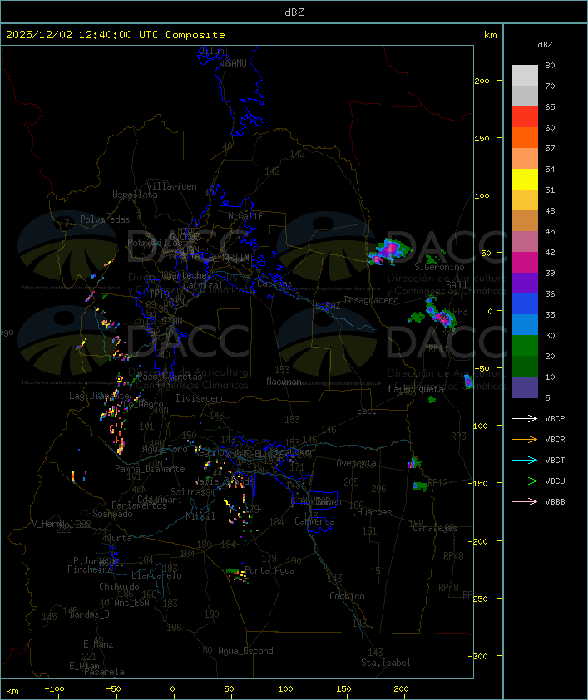Click the "Divisadero" map label
588x700 pixels.
point(200,397)
